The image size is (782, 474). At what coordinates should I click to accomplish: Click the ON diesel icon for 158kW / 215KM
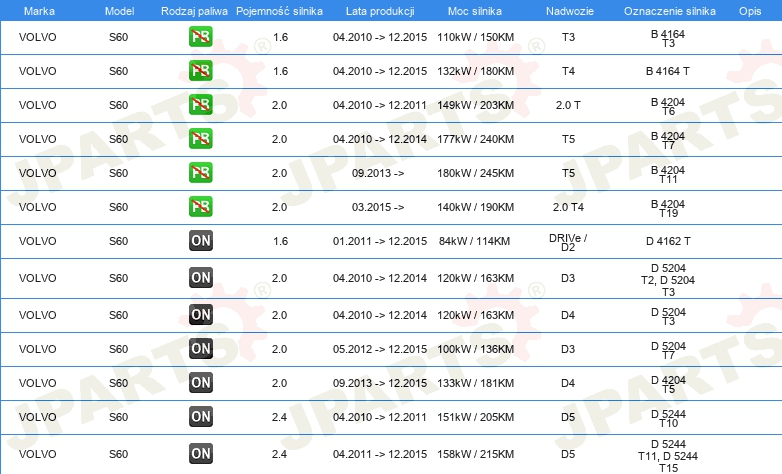click(200, 454)
